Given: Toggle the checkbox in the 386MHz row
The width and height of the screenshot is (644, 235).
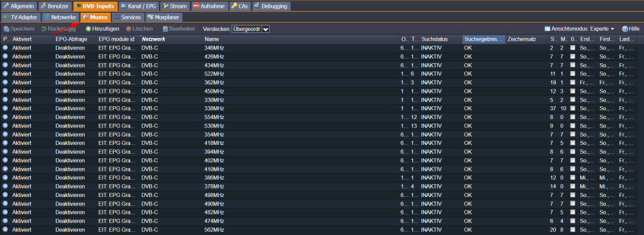Looking at the screenshot, I should (x=573, y=178).
